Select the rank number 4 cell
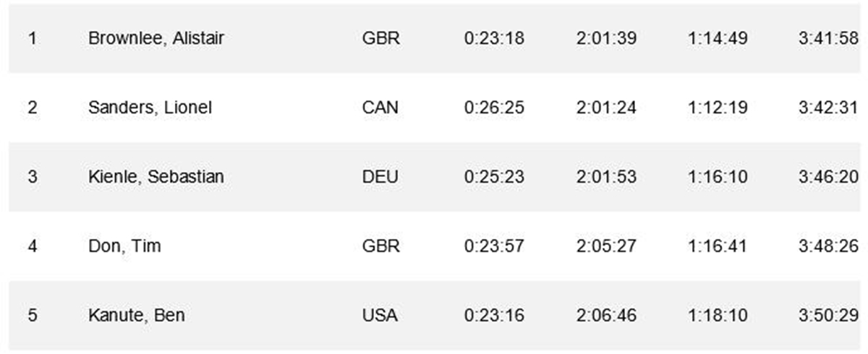The height and width of the screenshot is (354, 868). (x=33, y=246)
